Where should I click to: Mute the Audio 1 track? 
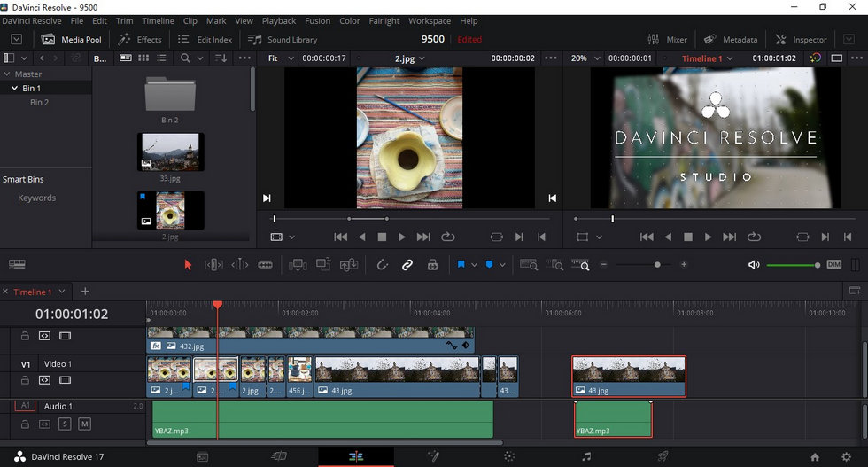point(84,424)
